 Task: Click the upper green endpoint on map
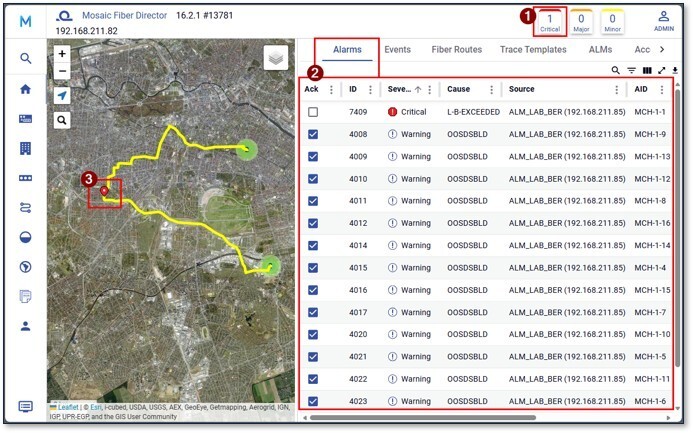click(247, 150)
